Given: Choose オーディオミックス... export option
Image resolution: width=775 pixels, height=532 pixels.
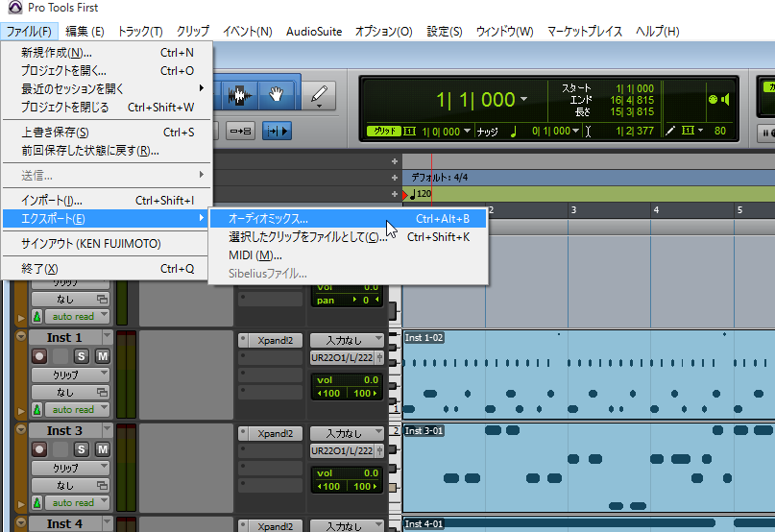Looking at the screenshot, I should [x=348, y=219].
